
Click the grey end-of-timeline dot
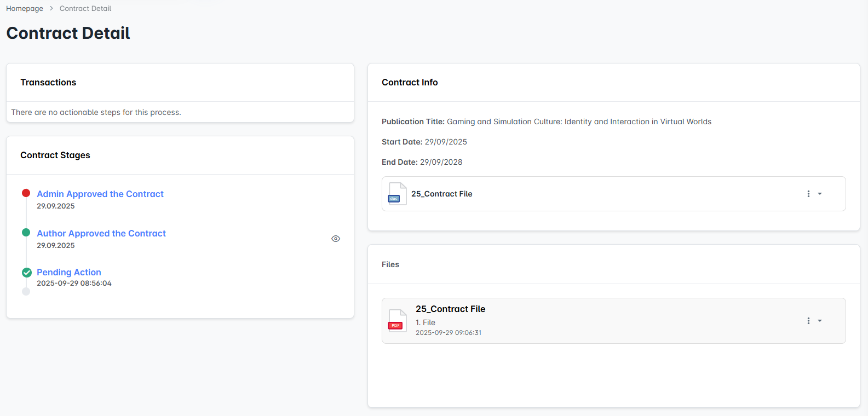(x=26, y=292)
